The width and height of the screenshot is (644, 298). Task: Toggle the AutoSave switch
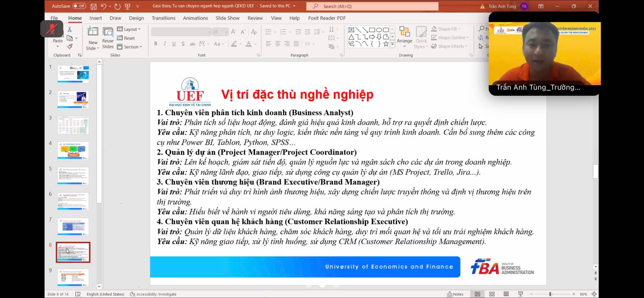[79, 6]
